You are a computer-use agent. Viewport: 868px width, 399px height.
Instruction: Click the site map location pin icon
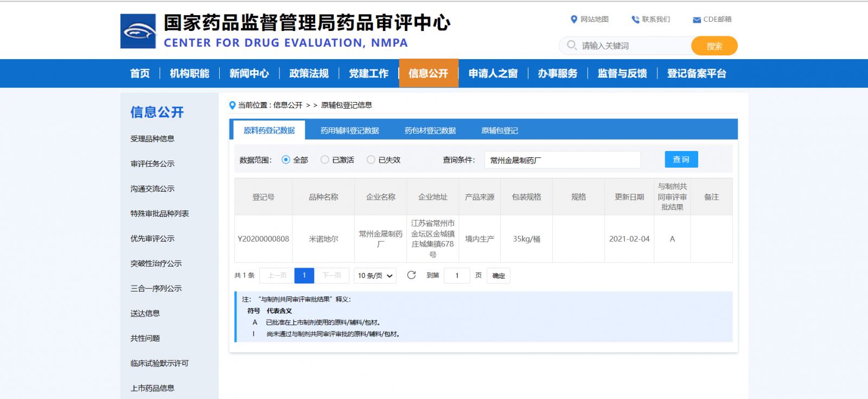pos(573,20)
